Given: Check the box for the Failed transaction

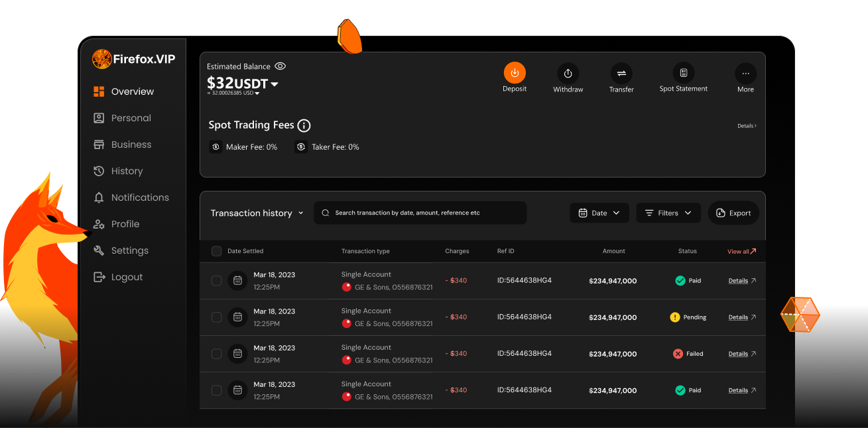Looking at the screenshot, I should 216,354.
